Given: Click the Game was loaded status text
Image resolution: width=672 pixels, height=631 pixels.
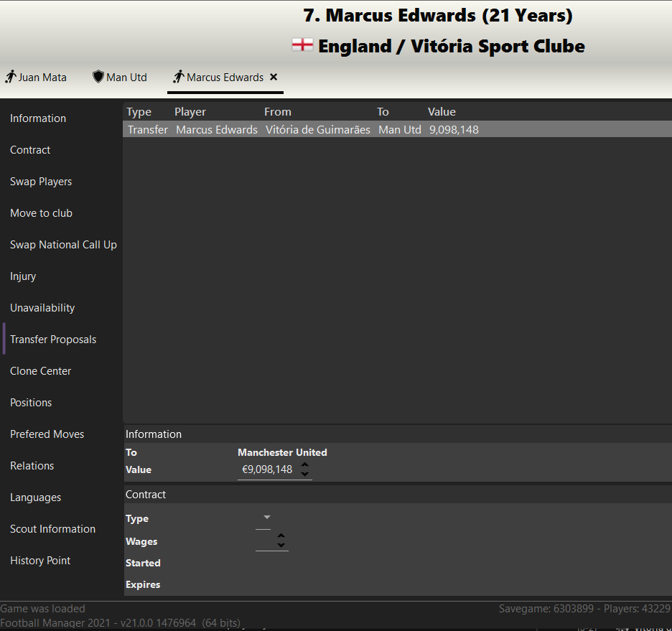Looking at the screenshot, I should tap(43, 609).
